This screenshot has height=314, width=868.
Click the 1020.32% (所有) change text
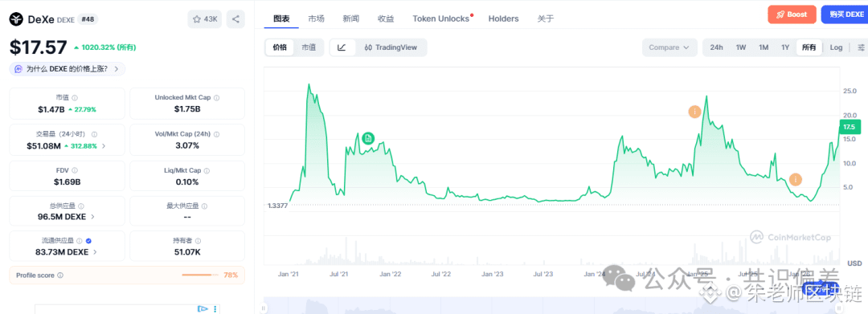point(104,47)
